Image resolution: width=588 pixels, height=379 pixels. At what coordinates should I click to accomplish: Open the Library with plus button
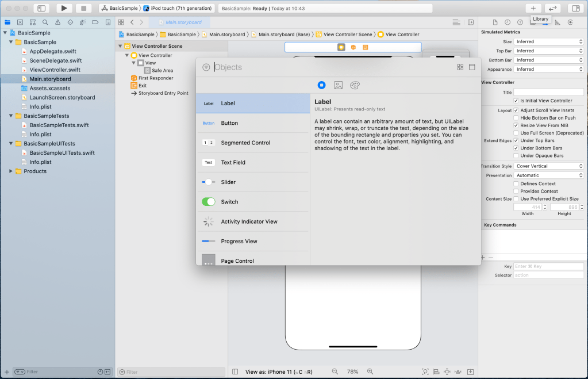[533, 8]
